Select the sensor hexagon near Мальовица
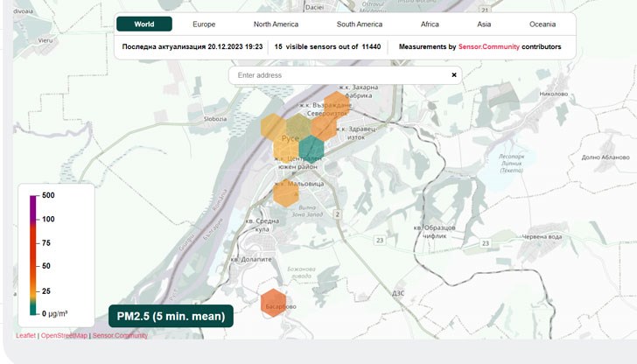Viewport: 637px width, 364px height. tap(286, 192)
